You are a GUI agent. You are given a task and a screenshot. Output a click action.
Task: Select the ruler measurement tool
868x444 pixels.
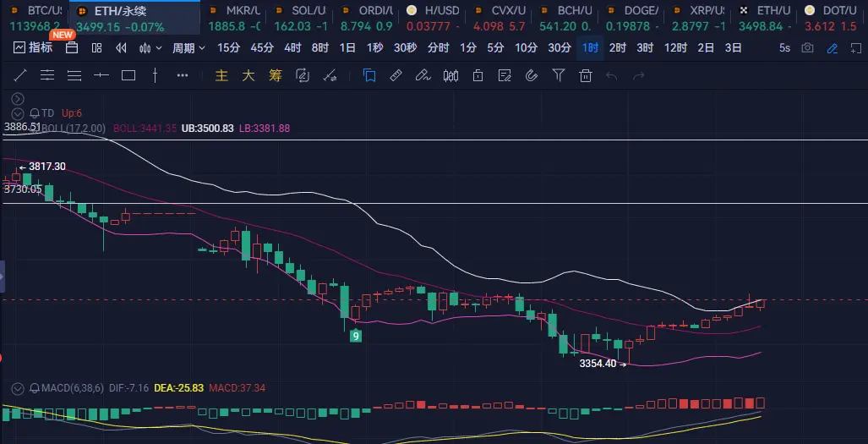396,75
